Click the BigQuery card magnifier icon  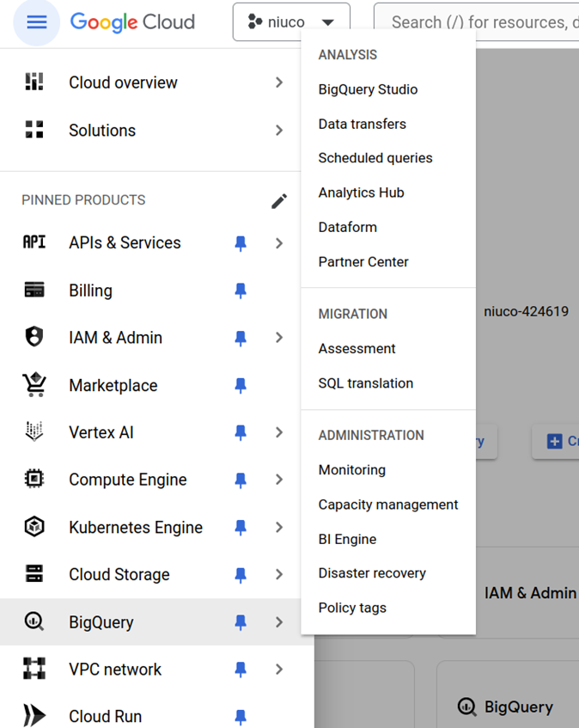tap(466, 707)
